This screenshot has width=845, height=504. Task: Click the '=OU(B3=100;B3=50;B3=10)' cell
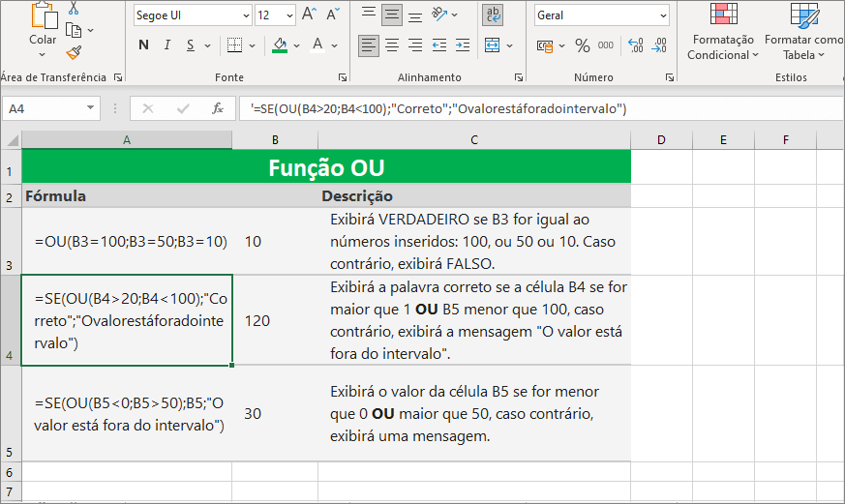127,241
